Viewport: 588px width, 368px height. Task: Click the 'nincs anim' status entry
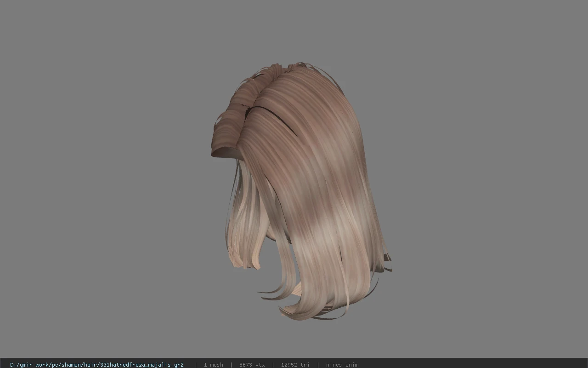[342, 365]
